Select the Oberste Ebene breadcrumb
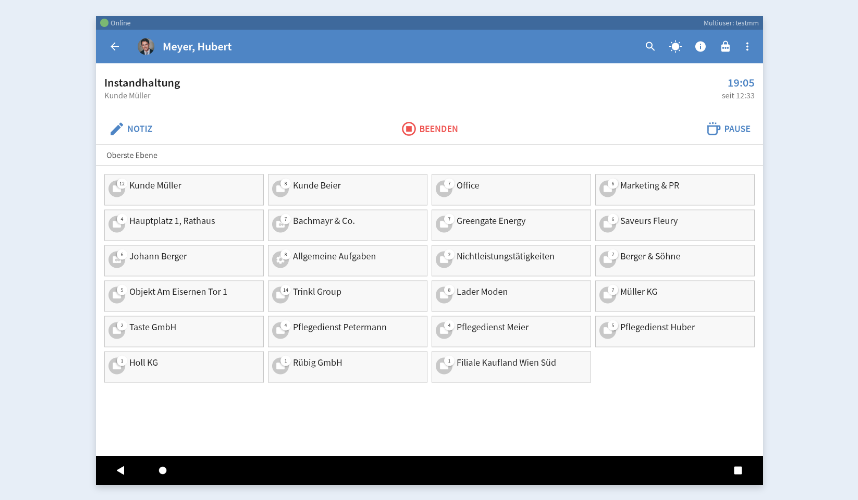The image size is (858, 500). click(x=132, y=156)
